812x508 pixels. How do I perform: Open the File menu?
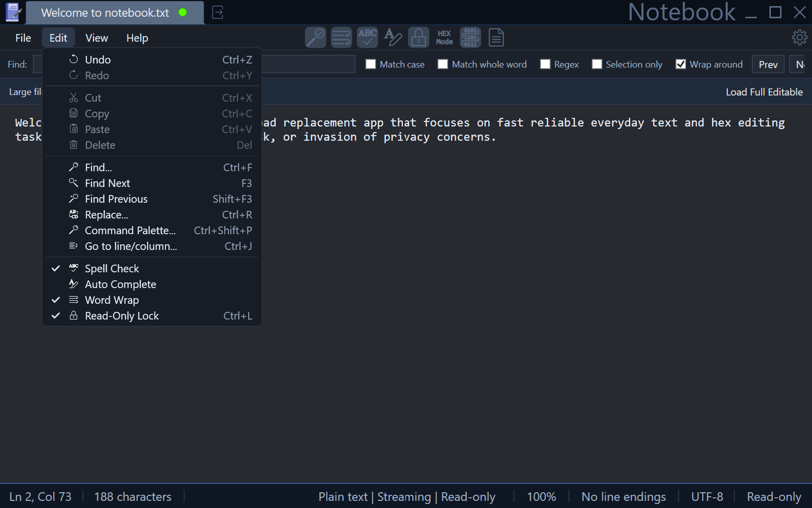click(23, 38)
